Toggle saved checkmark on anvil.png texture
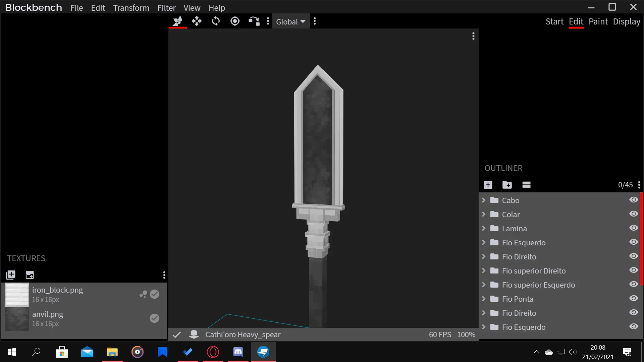 pyautogui.click(x=154, y=318)
